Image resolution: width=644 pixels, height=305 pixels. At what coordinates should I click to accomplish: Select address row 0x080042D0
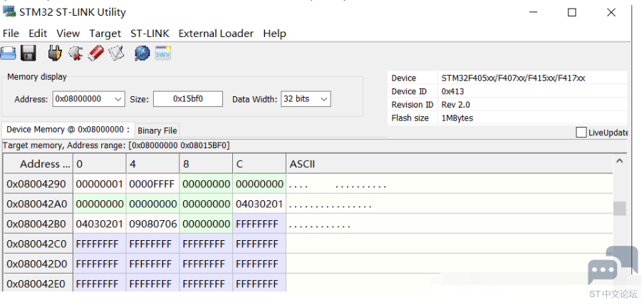(38, 264)
